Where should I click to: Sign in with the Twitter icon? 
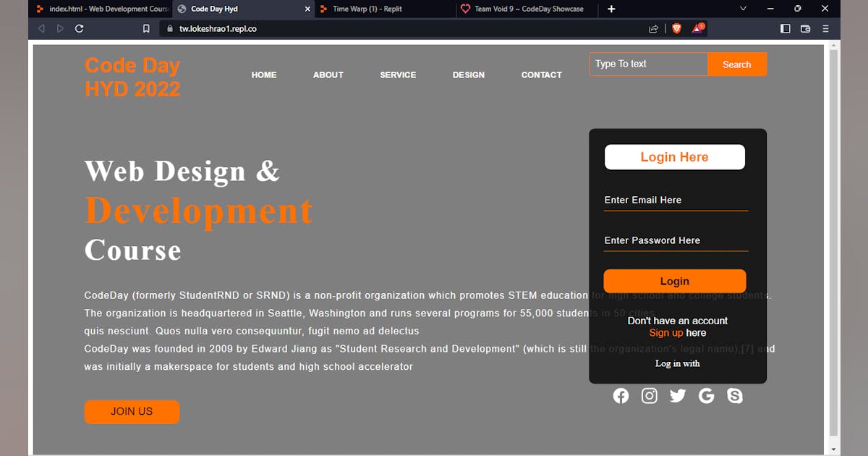pos(678,396)
